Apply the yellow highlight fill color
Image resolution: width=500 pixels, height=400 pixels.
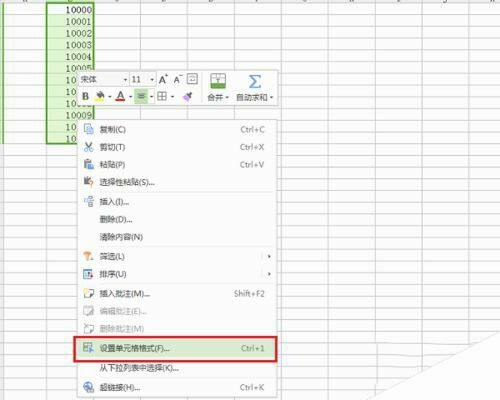(x=100, y=96)
